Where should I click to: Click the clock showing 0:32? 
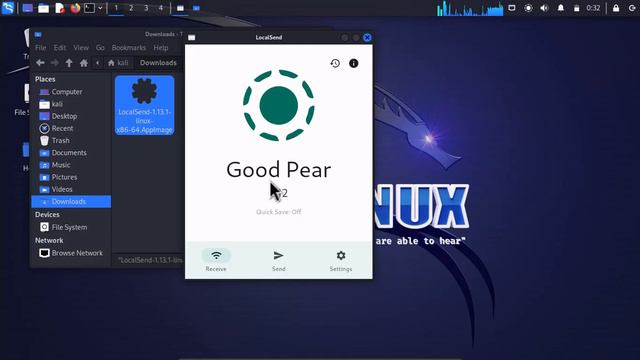click(593, 8)
